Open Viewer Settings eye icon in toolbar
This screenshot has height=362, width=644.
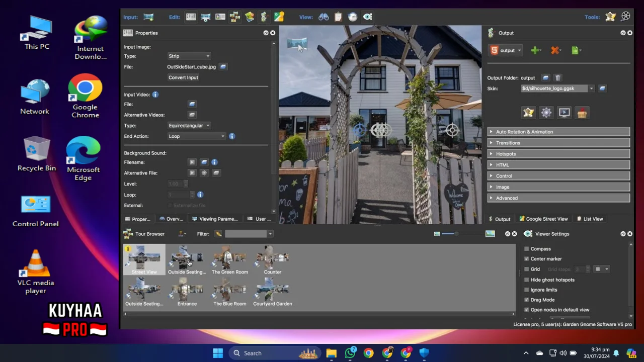(x=368, y=17)
